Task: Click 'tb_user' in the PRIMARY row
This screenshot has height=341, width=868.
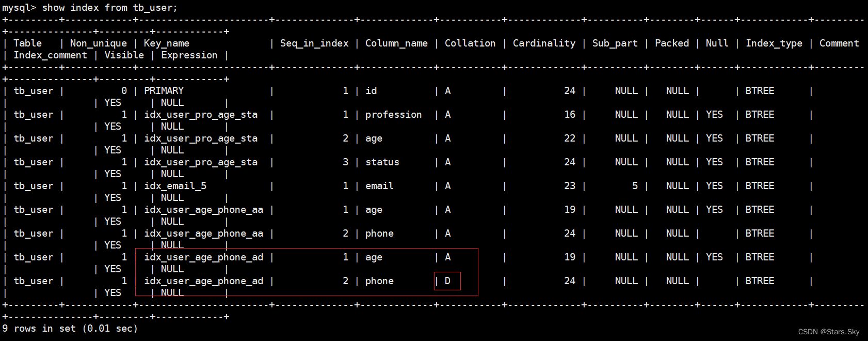Action: coord(33,91)
